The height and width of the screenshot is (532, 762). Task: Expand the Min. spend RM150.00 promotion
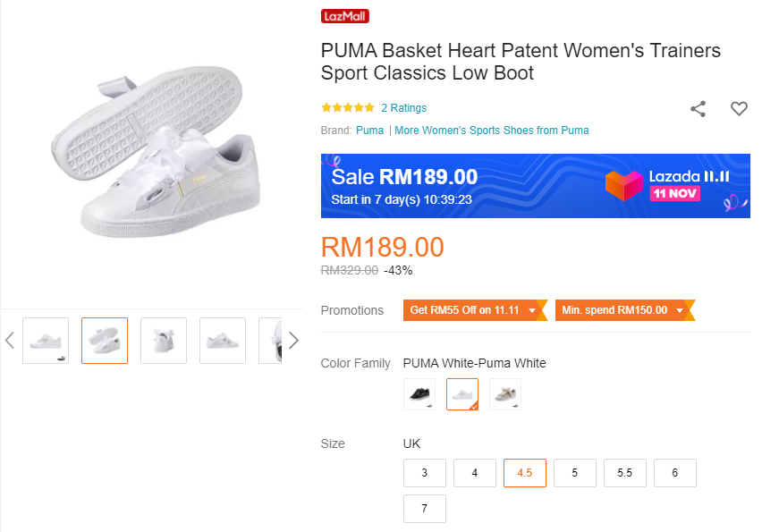623,310
